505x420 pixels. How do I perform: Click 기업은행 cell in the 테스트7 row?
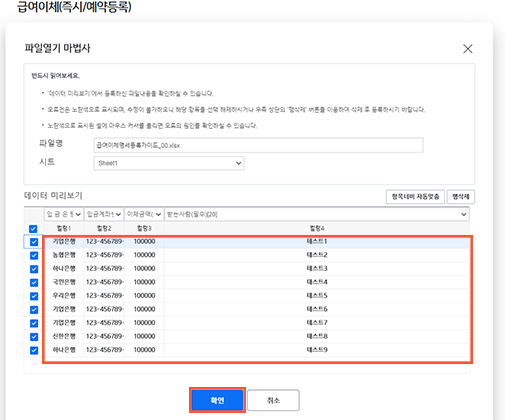[64, 323]
